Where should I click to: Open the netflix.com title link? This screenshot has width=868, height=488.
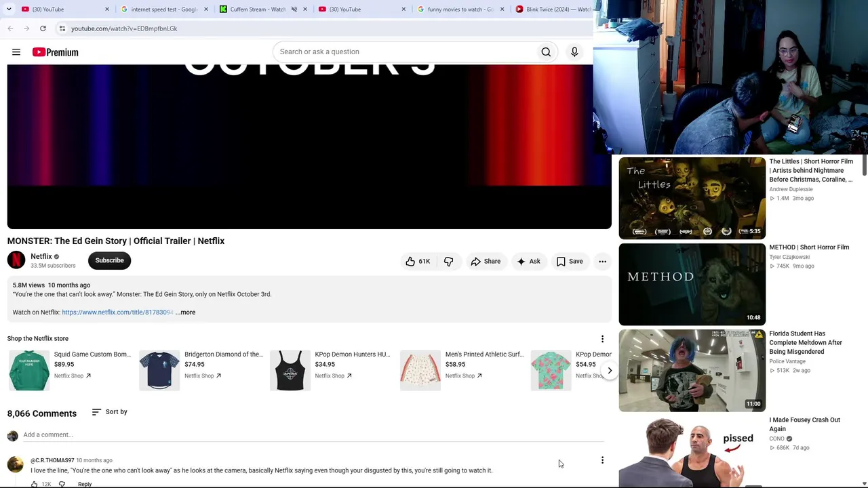pyautogui.click(x=117, y=312)
